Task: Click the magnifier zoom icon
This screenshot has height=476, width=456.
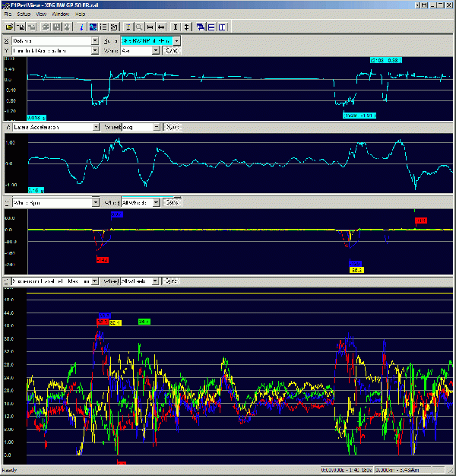Action: pos(140,27)
